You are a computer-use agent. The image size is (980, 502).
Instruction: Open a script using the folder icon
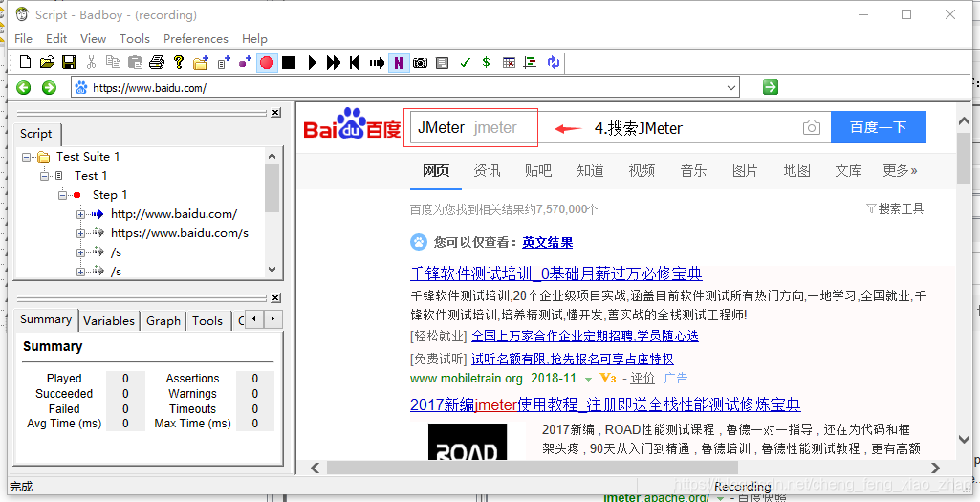click(47, 62)
